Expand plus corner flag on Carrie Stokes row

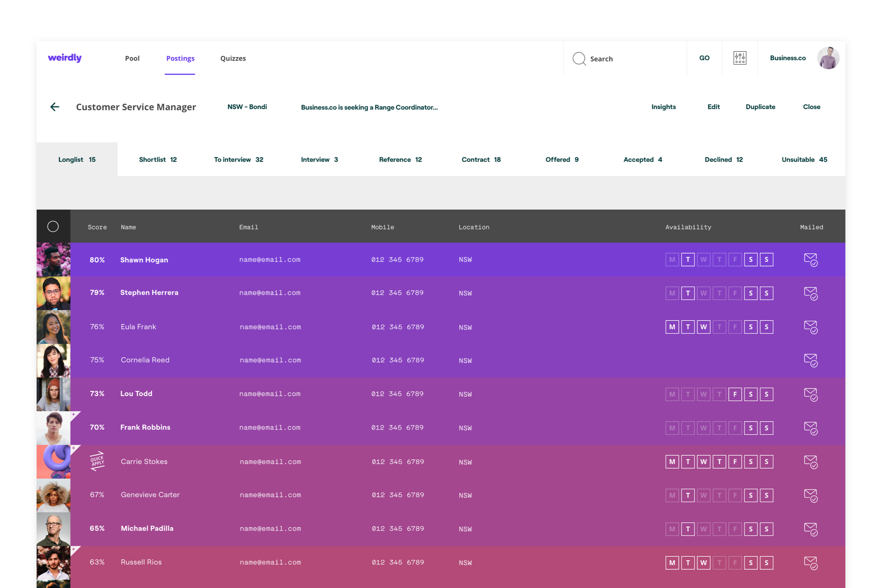pyautogui.click(x=74, y=448)
